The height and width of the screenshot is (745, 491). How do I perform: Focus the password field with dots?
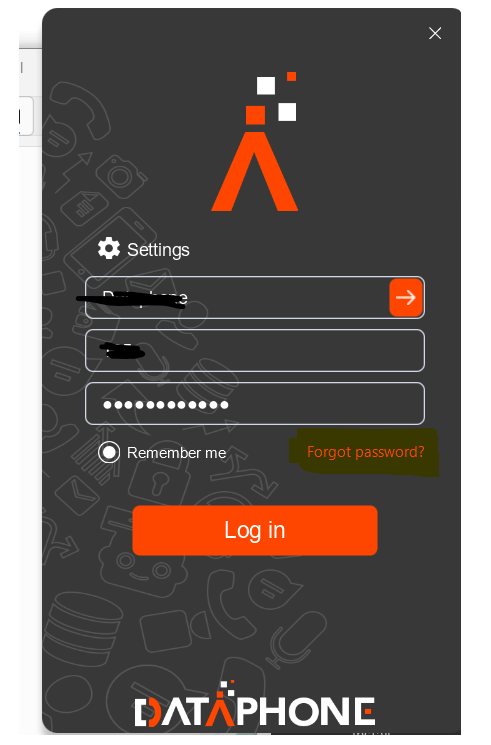click(x=255, y=403)
